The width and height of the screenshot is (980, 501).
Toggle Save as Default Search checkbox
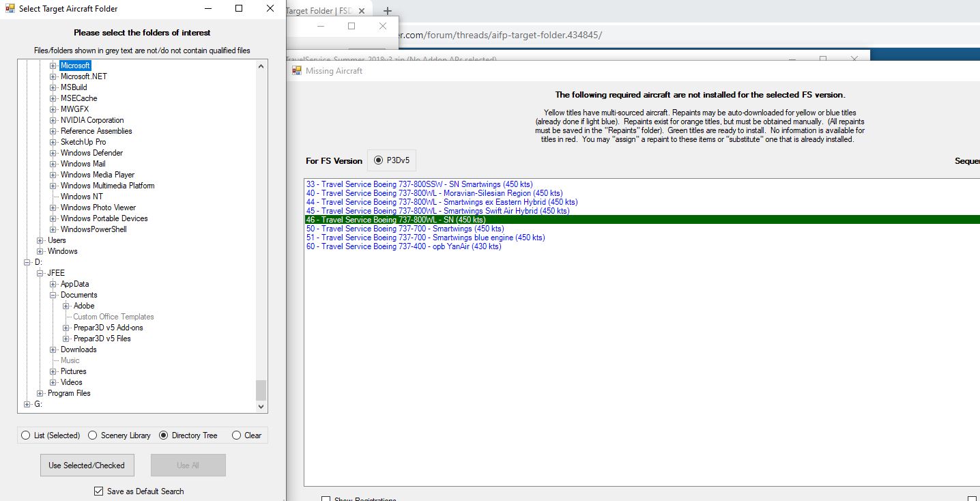(99, 491)
